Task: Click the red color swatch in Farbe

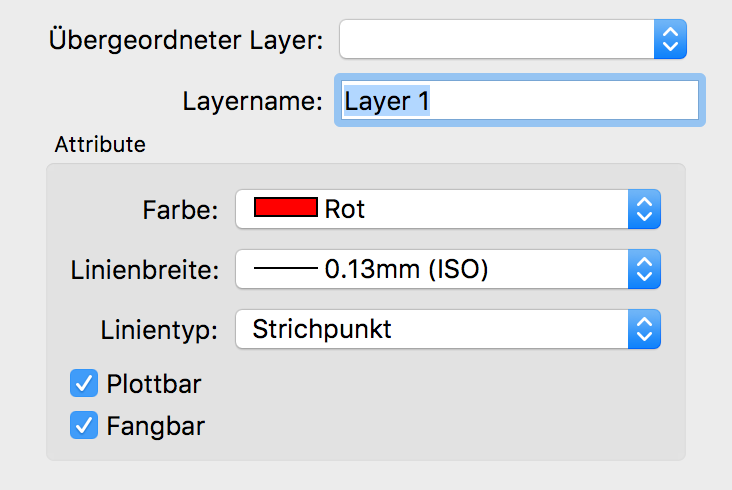Action: click(286, 209)
